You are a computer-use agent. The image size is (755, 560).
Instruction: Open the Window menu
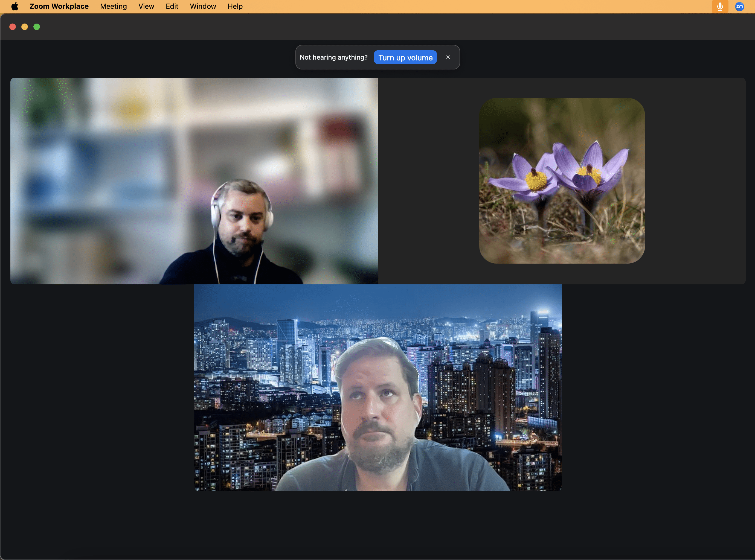[203, 7]
